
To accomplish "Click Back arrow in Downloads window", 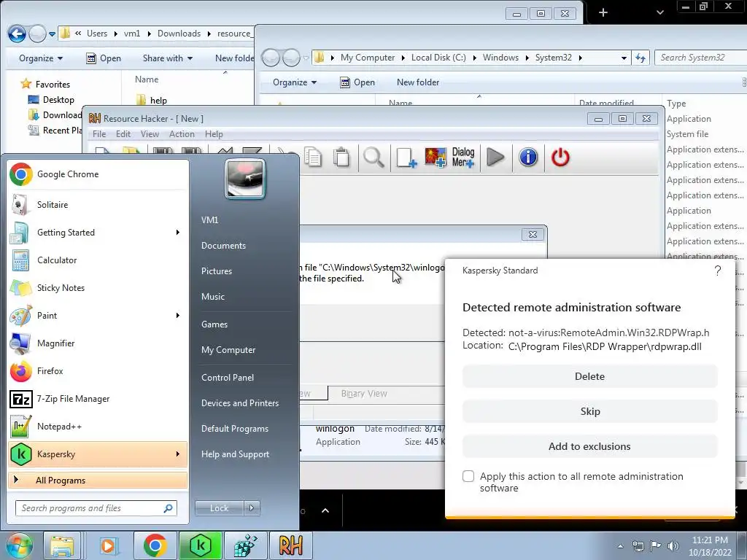I will point(18,34).
